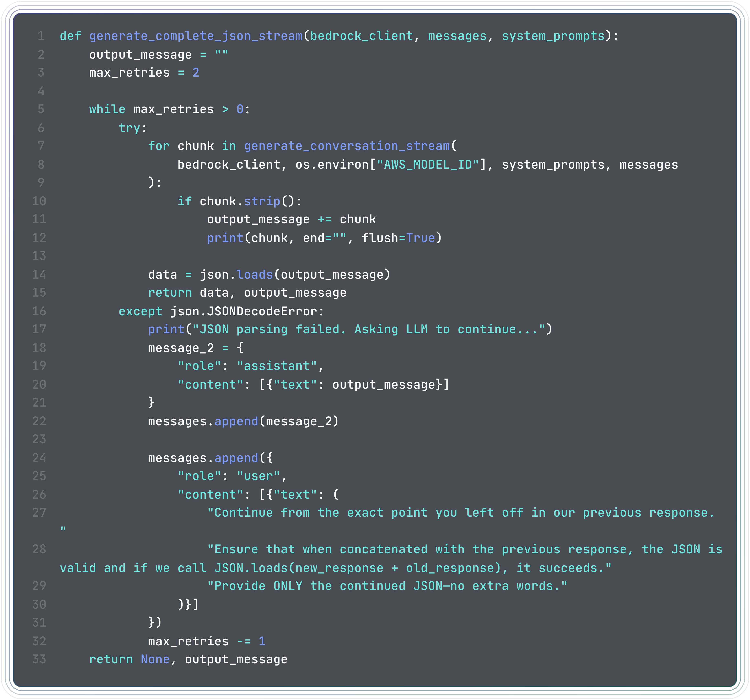Click system_prompts parameter in the def line

coord(553,36)
